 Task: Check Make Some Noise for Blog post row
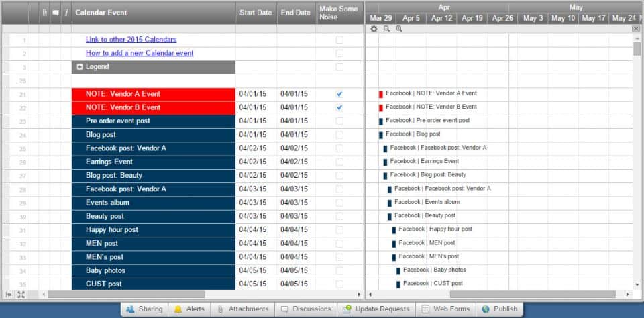[x=339, y=135]
